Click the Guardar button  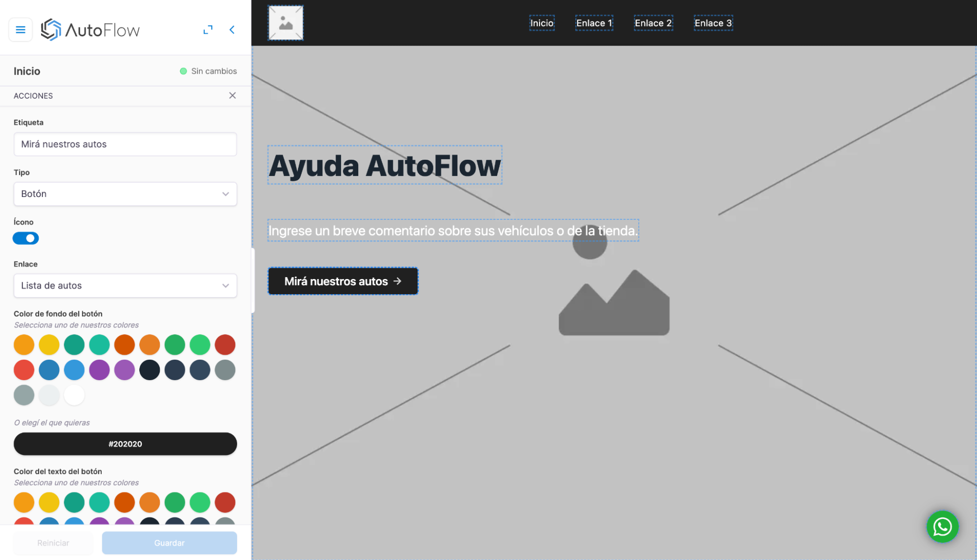(169, 543)
